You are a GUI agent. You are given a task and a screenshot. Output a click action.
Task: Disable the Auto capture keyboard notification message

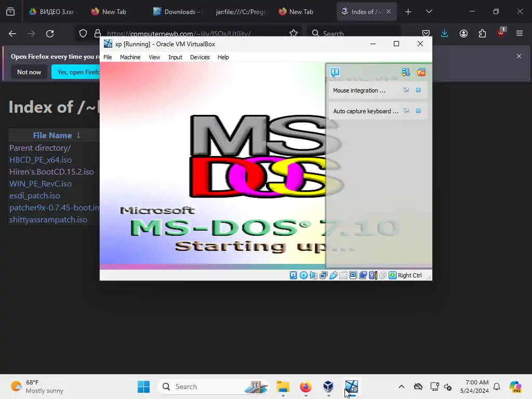point(406,111)
